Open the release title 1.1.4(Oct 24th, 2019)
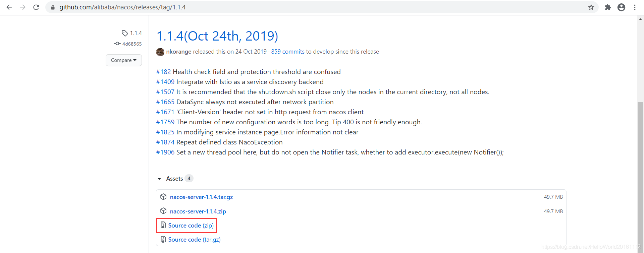 point(217,36)
